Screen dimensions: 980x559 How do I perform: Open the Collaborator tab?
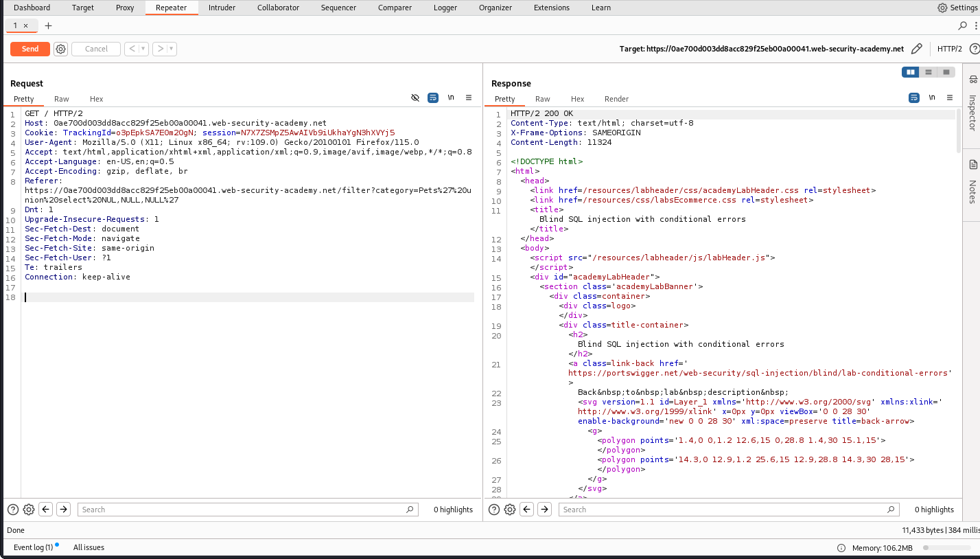(x=278, y=8)
